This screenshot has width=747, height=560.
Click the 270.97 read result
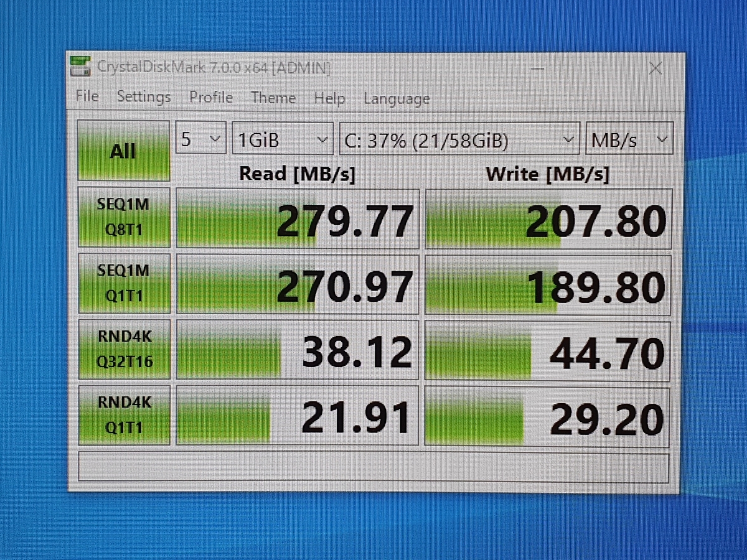[298, 284]
